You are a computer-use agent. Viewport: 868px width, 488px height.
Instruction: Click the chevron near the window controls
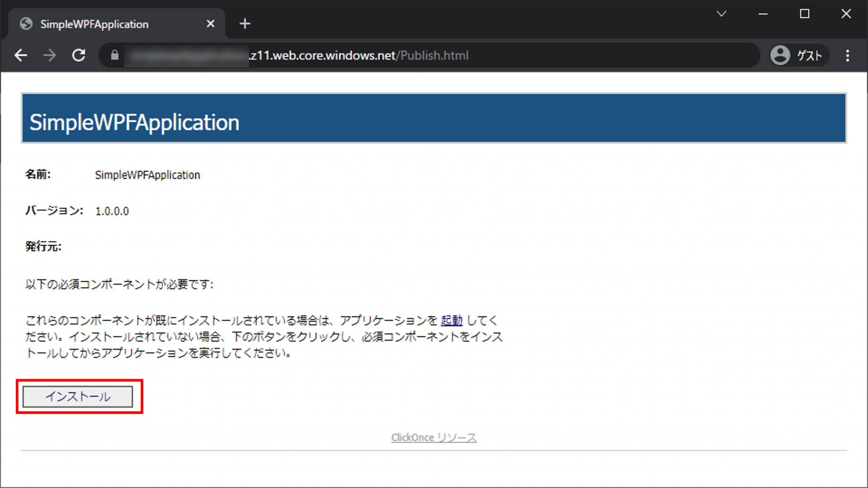(722, 14)
